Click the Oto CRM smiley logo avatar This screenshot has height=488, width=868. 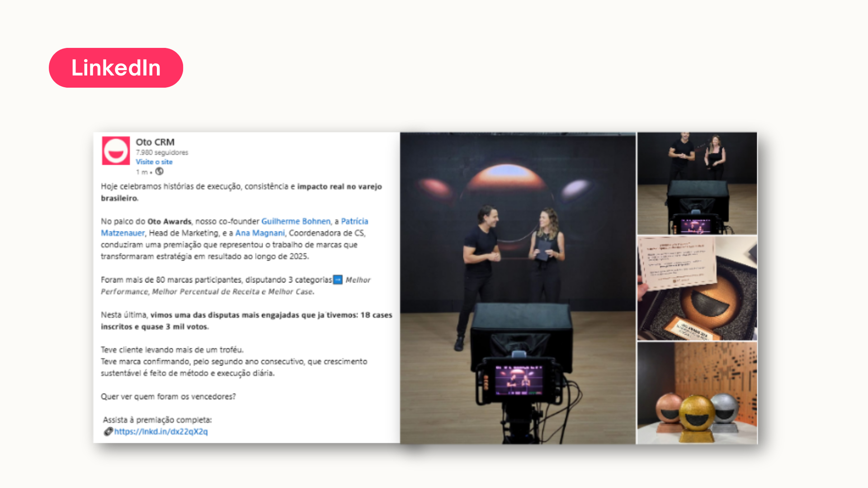pos(116,151)
